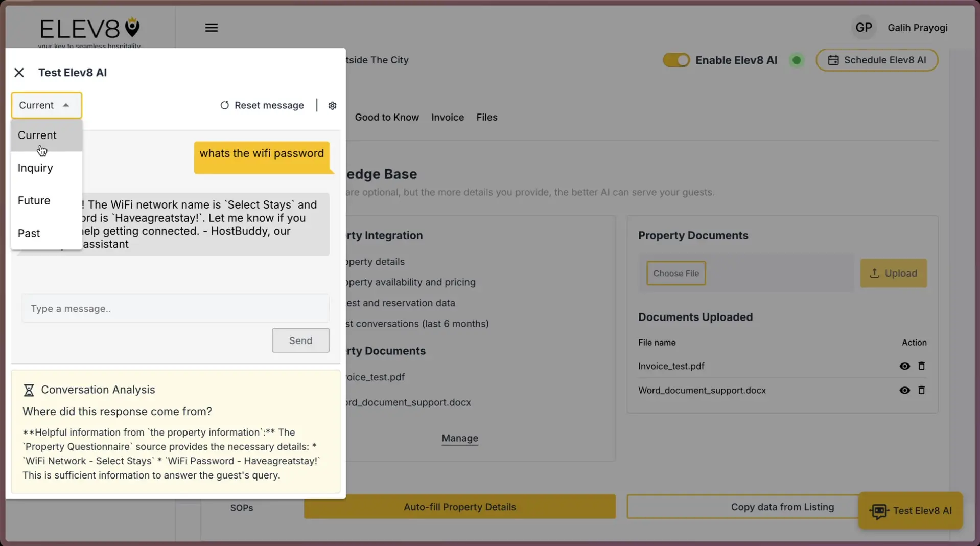This screenshot has width=980, height=546.
Task: Select Inquiry from the dropdown list
Action: [35, 168]
